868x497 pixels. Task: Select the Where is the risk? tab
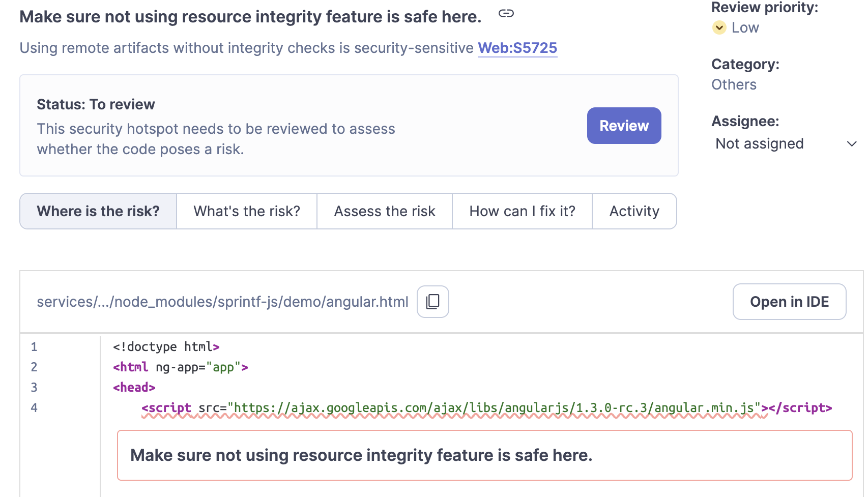(98, 211)
